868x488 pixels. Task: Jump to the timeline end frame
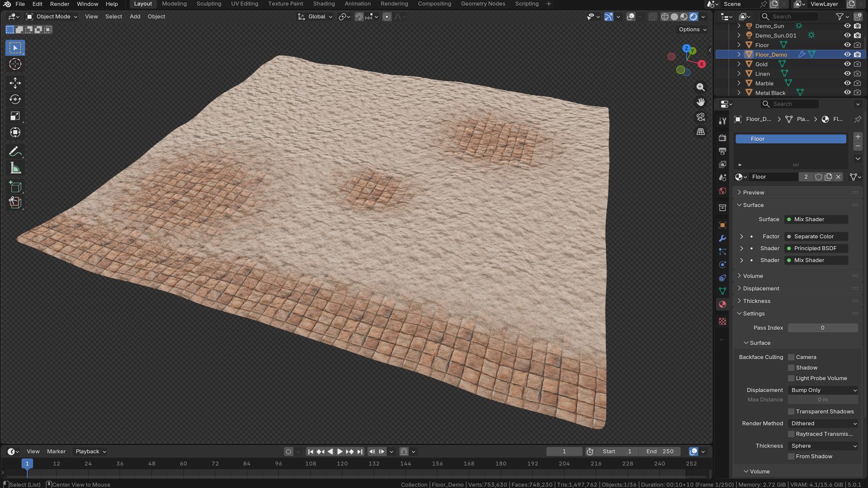[360, 451]
